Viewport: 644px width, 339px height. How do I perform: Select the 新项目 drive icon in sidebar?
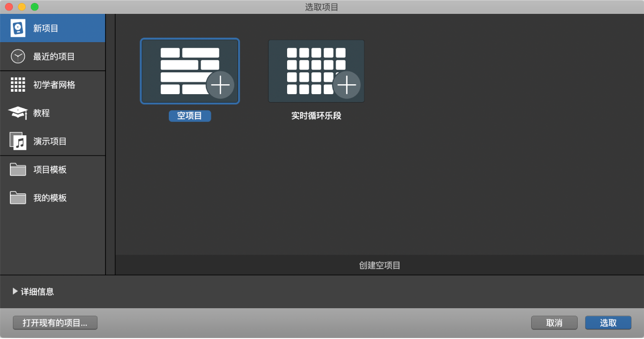pos(18,28)
